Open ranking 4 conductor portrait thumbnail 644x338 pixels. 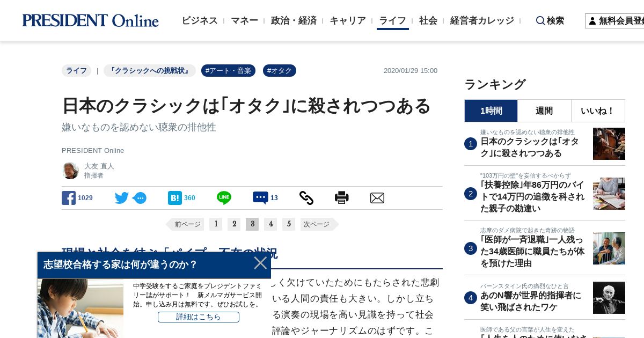(609, 298)
